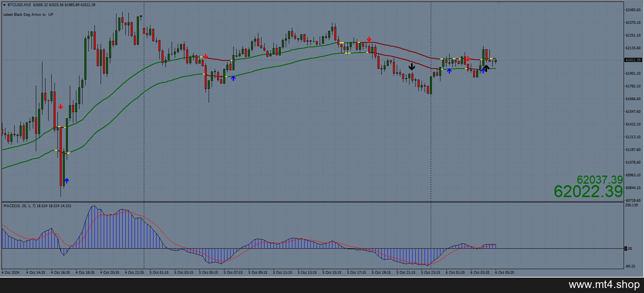Click the 200.139 MACD scale label
644x293 pixels.
coord(632,205)
